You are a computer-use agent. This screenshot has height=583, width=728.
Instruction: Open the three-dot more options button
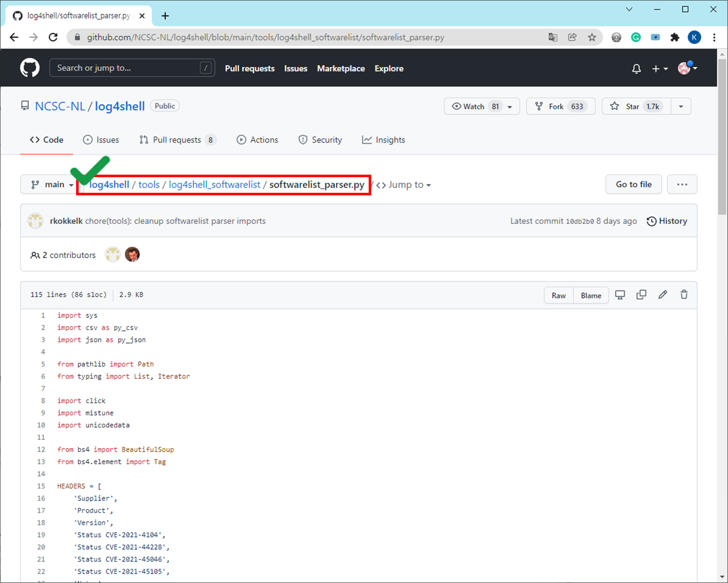682,184
